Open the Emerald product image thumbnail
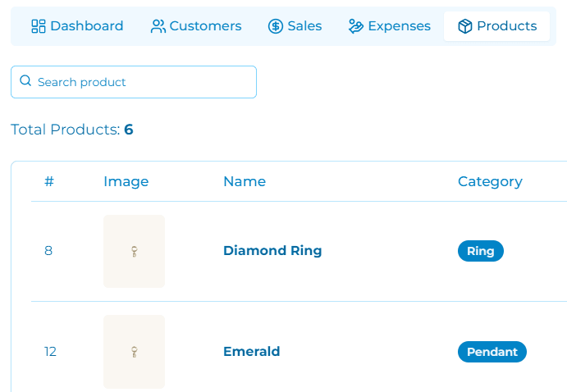 [134, 352]
